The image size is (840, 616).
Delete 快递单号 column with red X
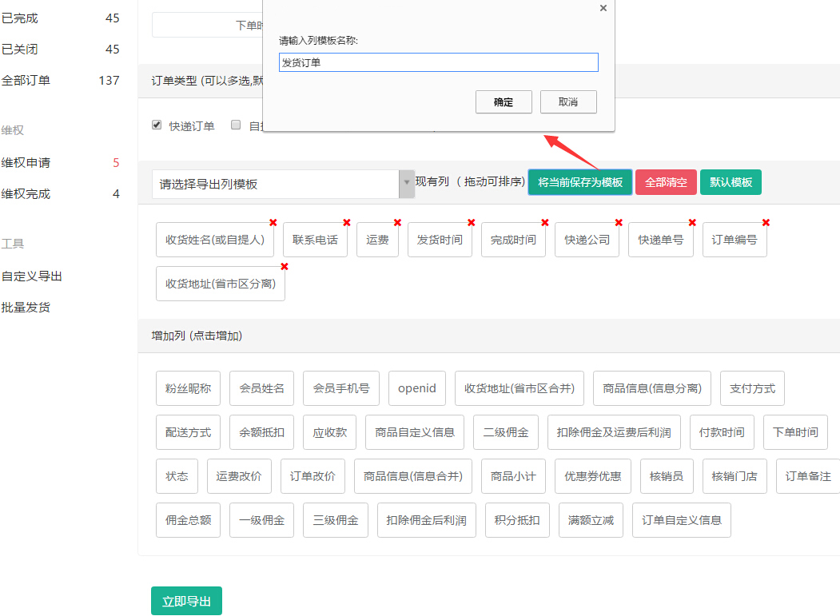click(x=692, y=222)
